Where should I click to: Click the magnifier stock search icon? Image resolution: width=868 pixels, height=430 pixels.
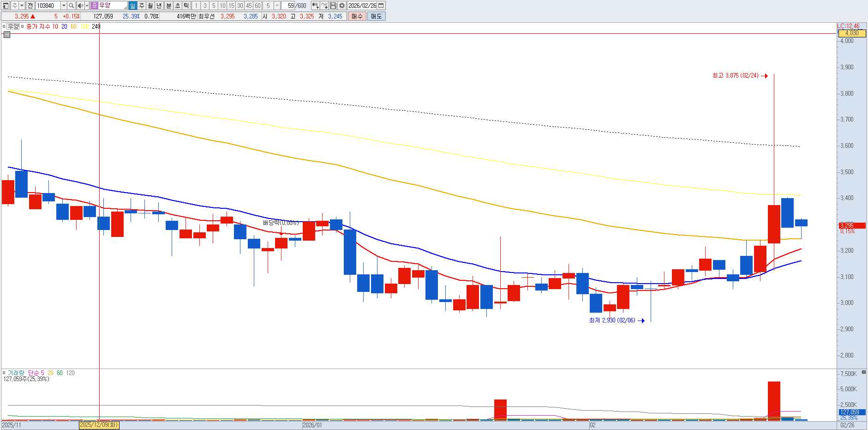point(72,6)
